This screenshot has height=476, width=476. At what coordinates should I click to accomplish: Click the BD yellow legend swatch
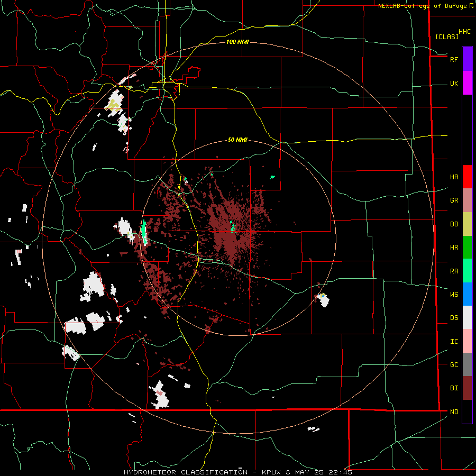(x=467, y=224)
